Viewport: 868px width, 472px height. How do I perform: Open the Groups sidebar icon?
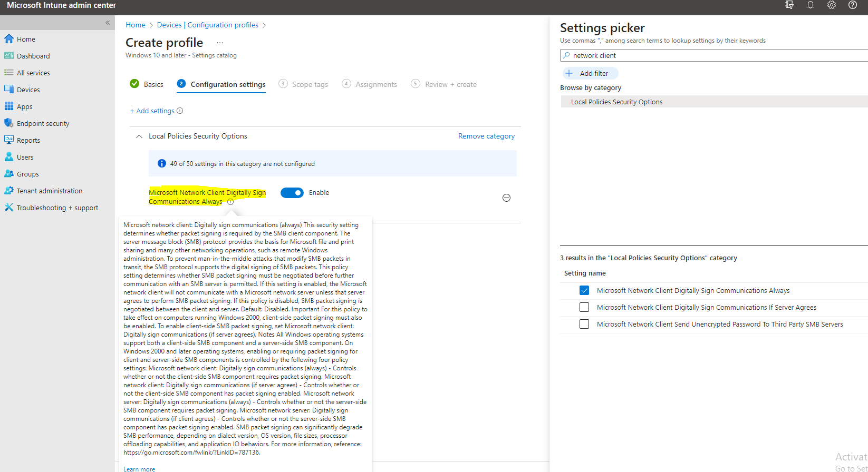pos(9,174)
